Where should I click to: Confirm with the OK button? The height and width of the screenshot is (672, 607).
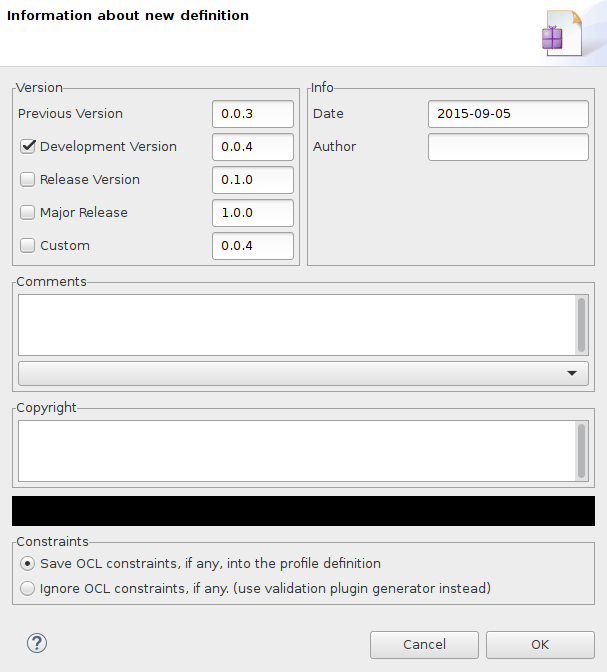[540, 645]
